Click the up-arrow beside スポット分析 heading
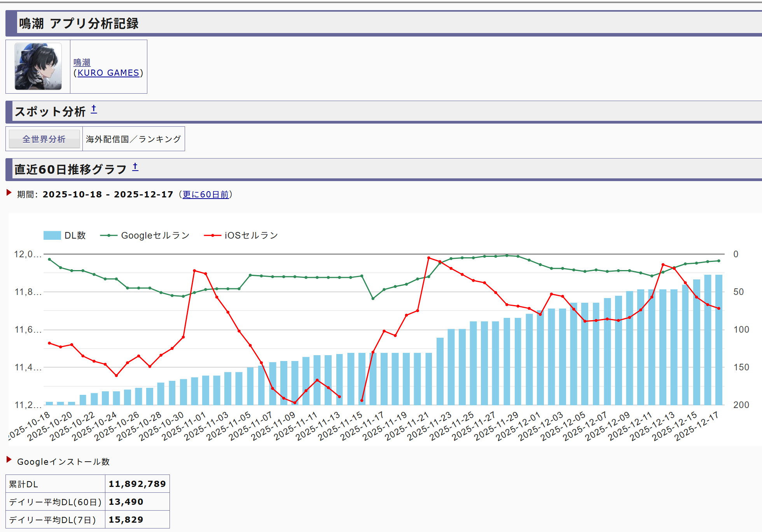The image size is (762, 532). click(x=94, y=110)
